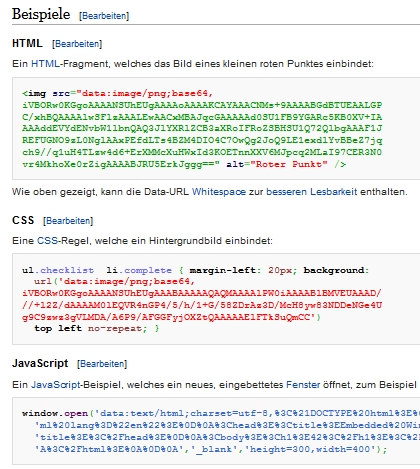
Task: Open the HTML link in fragment description
Action: click(45, 64)
